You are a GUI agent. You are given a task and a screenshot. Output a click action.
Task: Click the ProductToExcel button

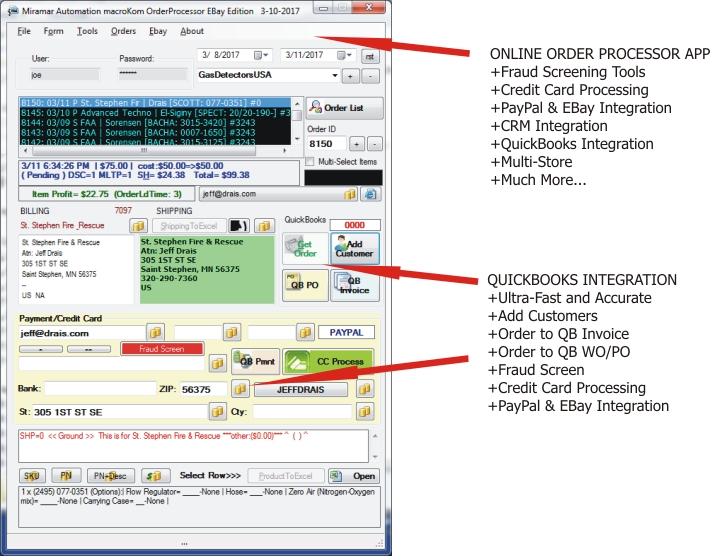click(x=286, y=476)
